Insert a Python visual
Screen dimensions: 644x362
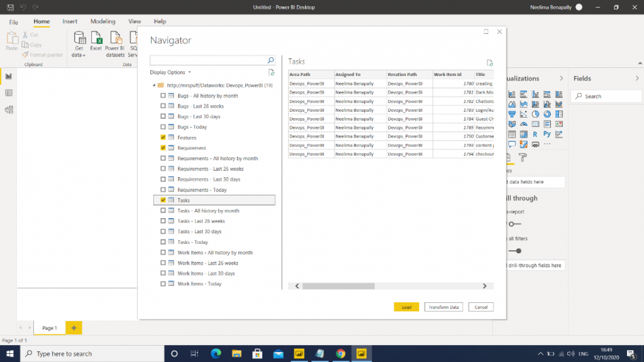547,133
